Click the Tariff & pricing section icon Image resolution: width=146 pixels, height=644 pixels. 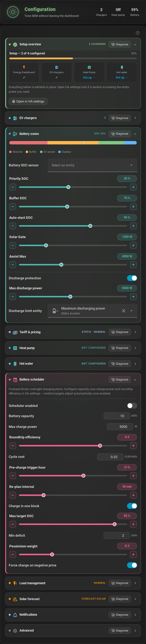click(x=15, y=332)
